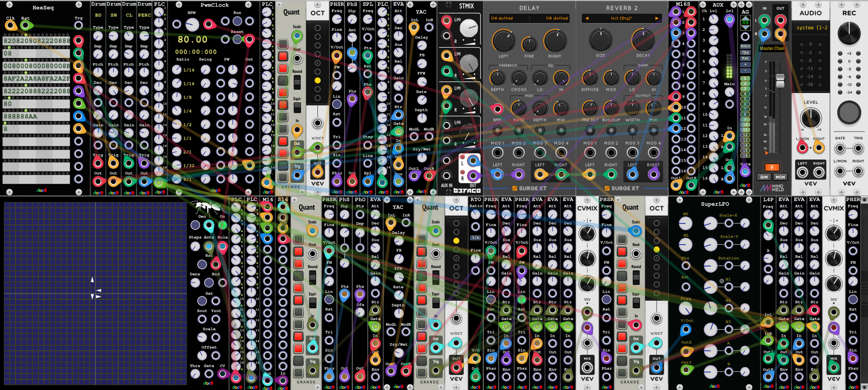Click the Gen button on ant module
This screenshot has height=390, width=868.
point(195,225)
